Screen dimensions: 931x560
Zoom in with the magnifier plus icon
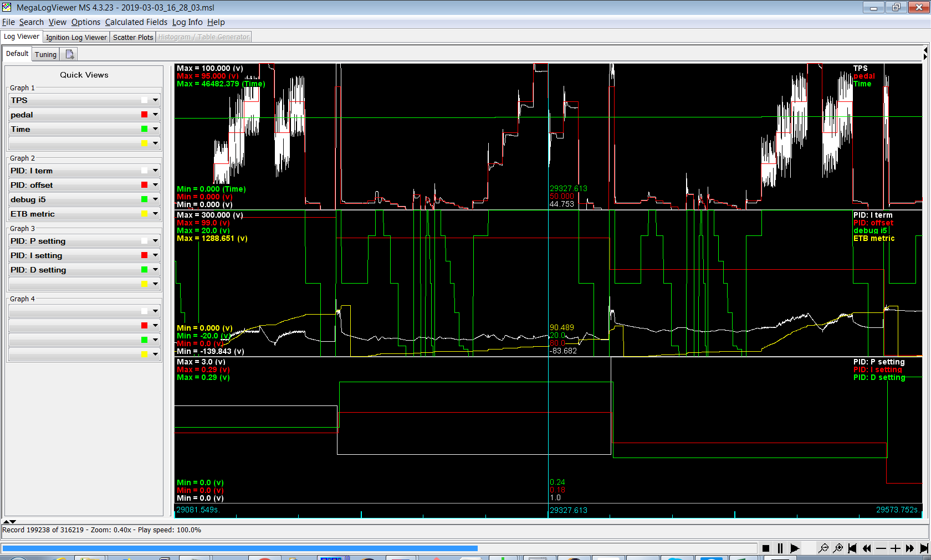(838, 548)
